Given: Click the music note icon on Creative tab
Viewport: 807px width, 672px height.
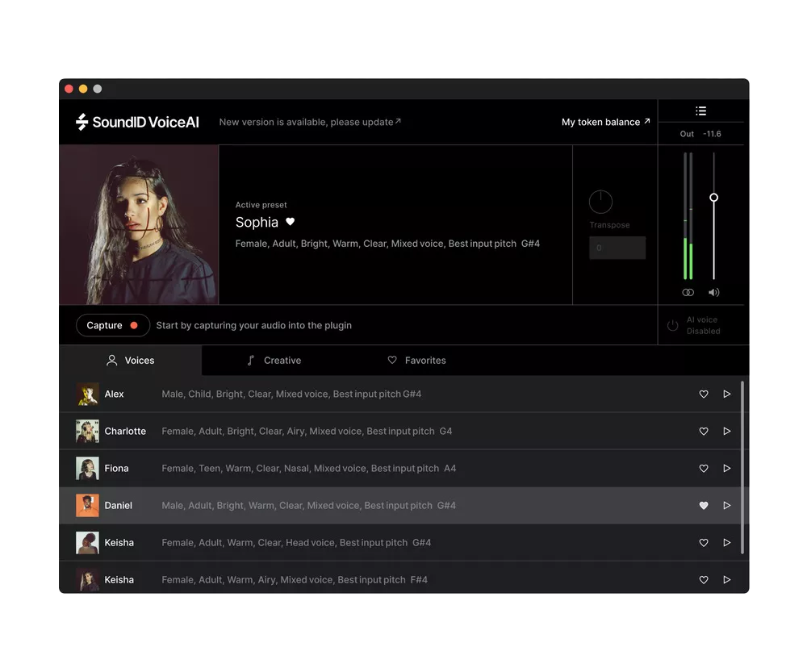Looking at the screenshot, I should (x=251, y=361).
